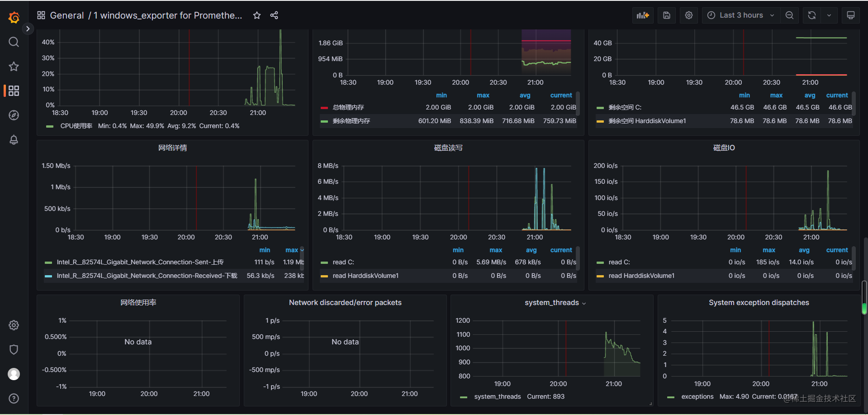
Task: Open the Alerting bell icon
Action: [14, 140]
